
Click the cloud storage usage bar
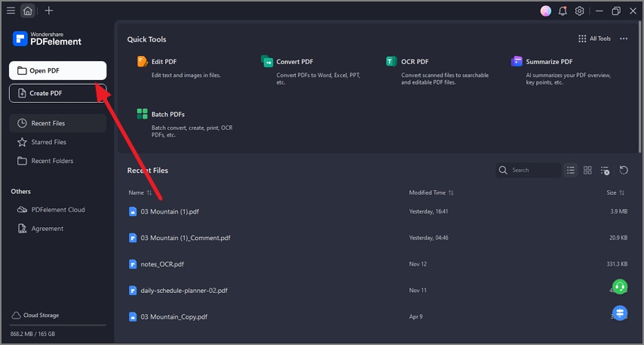coord(57,325)
